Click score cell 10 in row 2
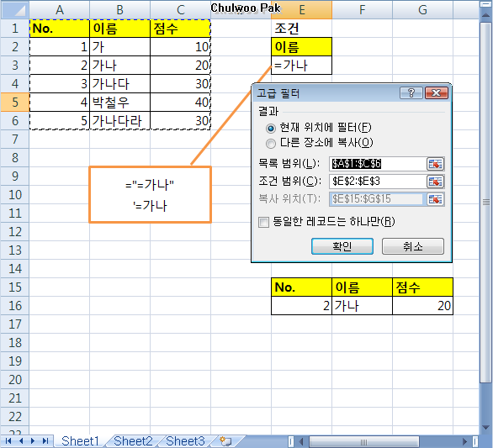This screenshot has height=448, width=493. tap(181, 47)
